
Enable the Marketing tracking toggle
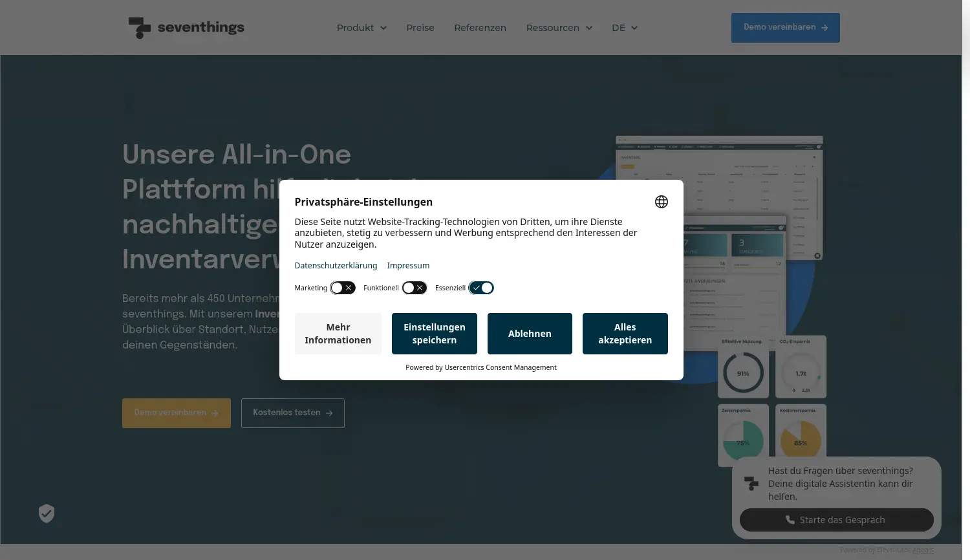click(x=343, y=287)
